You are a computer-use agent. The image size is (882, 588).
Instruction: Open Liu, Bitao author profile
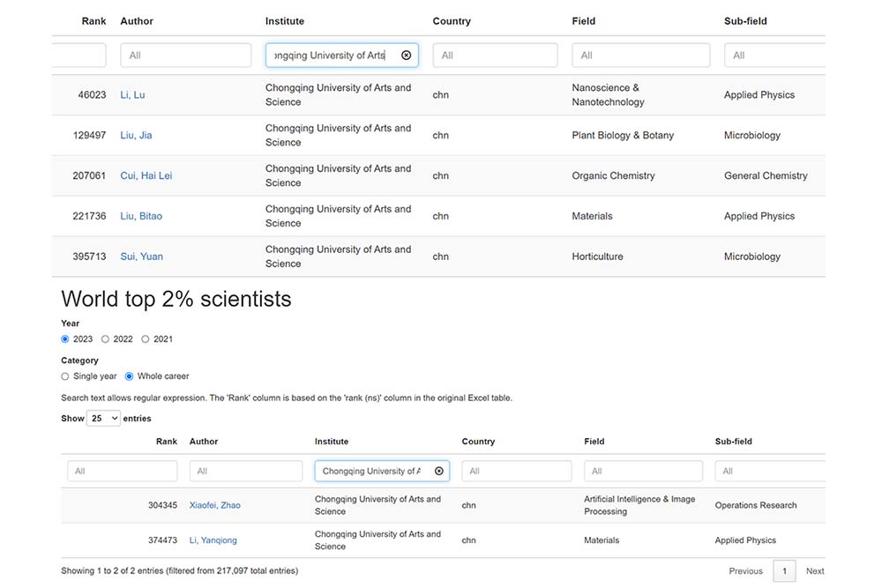pyautogui.click(x=141, y=217)
